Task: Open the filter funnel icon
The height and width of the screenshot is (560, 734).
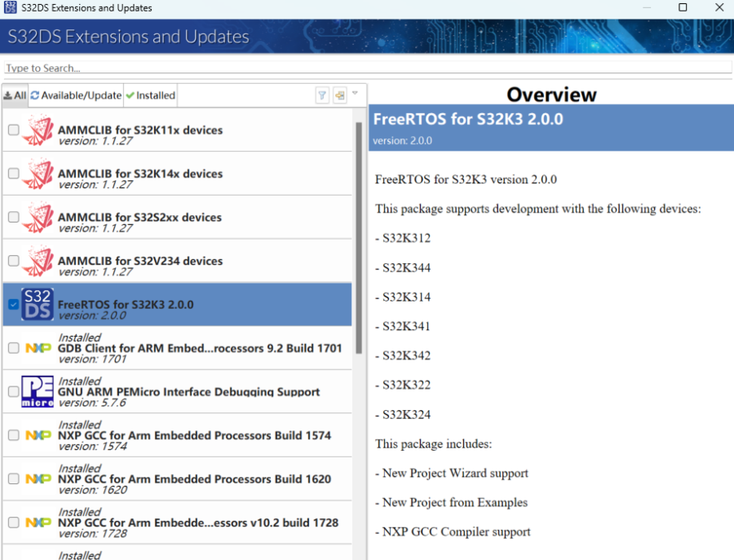Action: pos(322,95)
